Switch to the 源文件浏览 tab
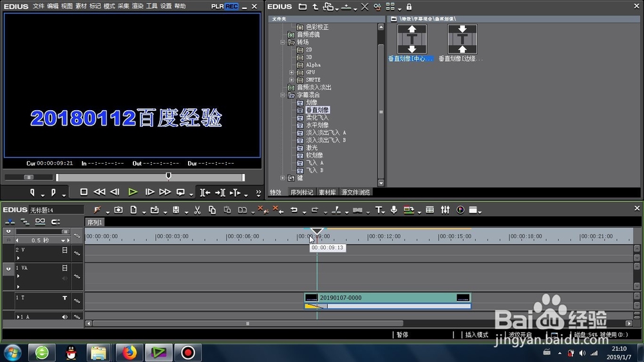Image resolution: width=644 pixels, height=362 pixels. click(355, 193)
